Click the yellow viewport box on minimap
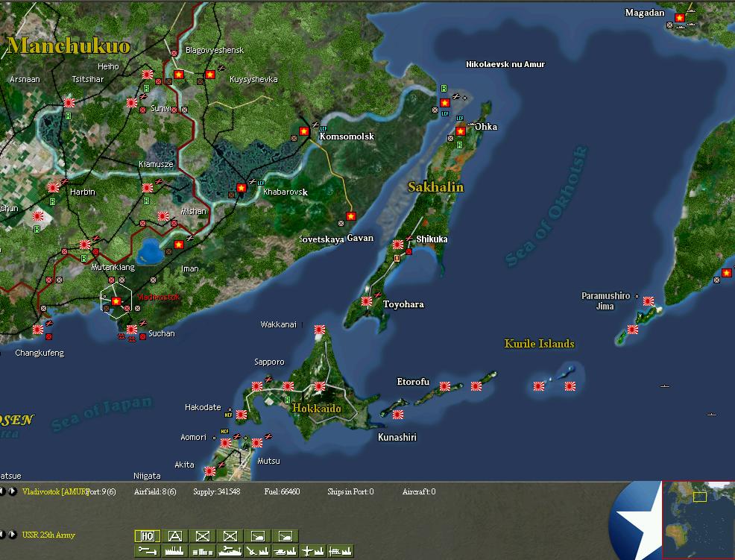The image size is (735, 560). point(700,496)
